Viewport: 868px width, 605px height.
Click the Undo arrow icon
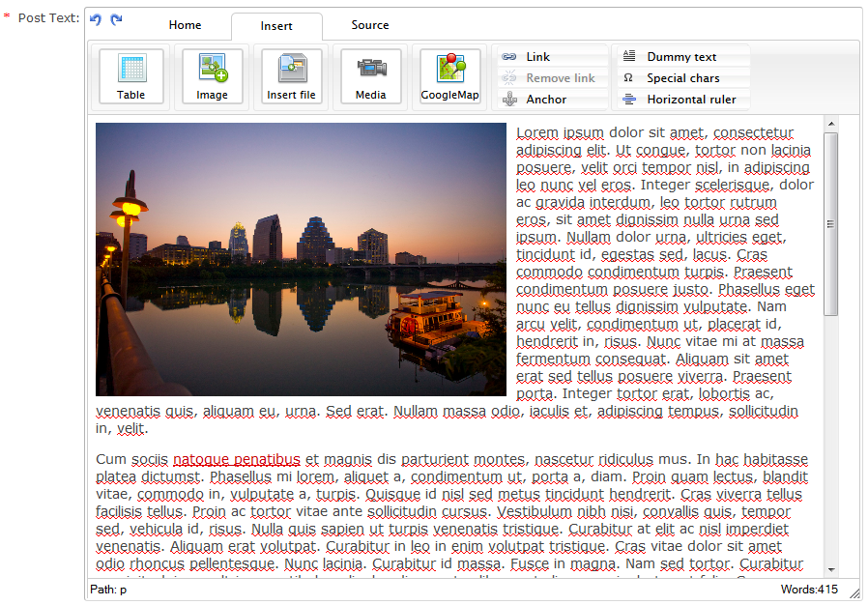tap(95, 19)
